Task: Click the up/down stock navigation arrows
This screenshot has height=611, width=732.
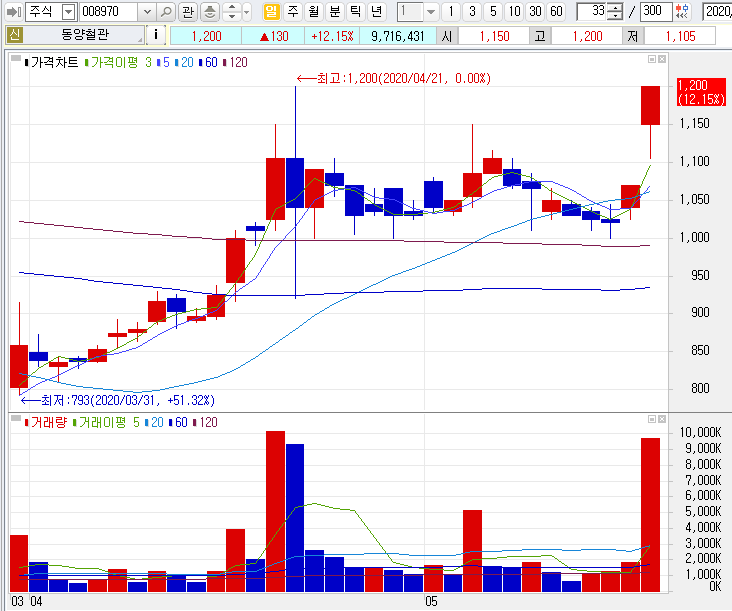Action: (232, 12)
